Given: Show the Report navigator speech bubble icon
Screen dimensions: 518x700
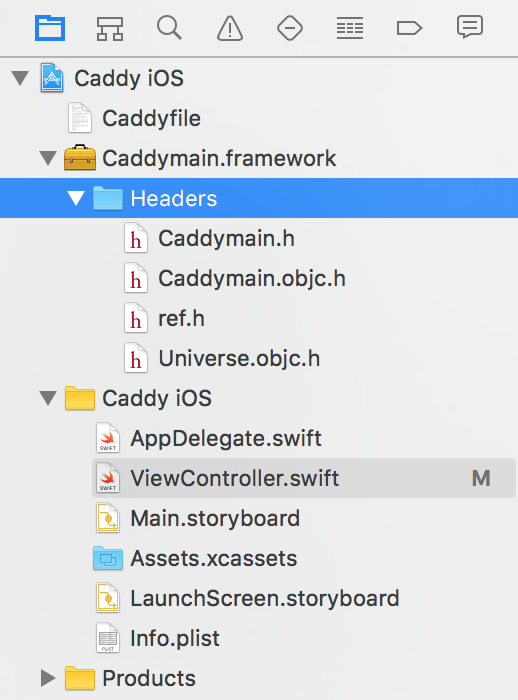Looking at the screenshot, I should point(470,27).
